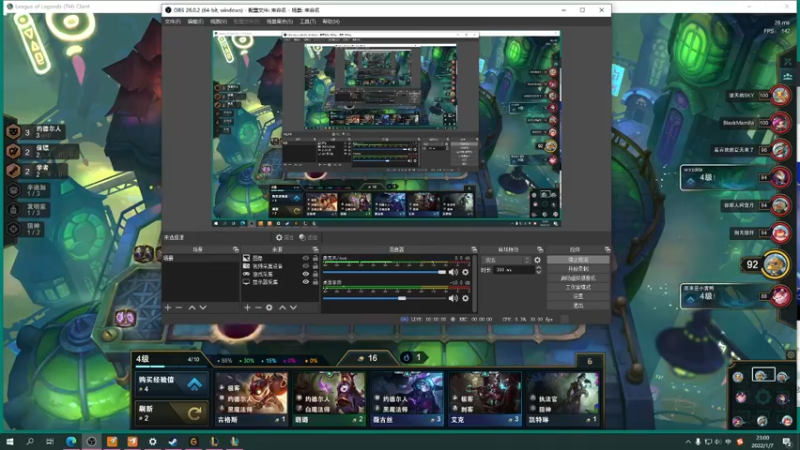Open the scene transition type dropdown

coord(506,260)
